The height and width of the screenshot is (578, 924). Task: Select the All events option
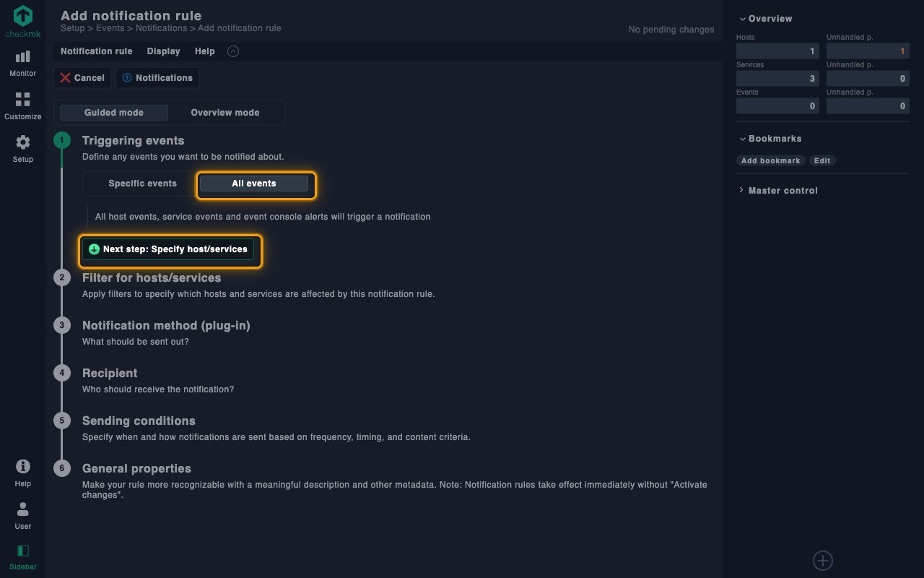click(x=254, y=184)
